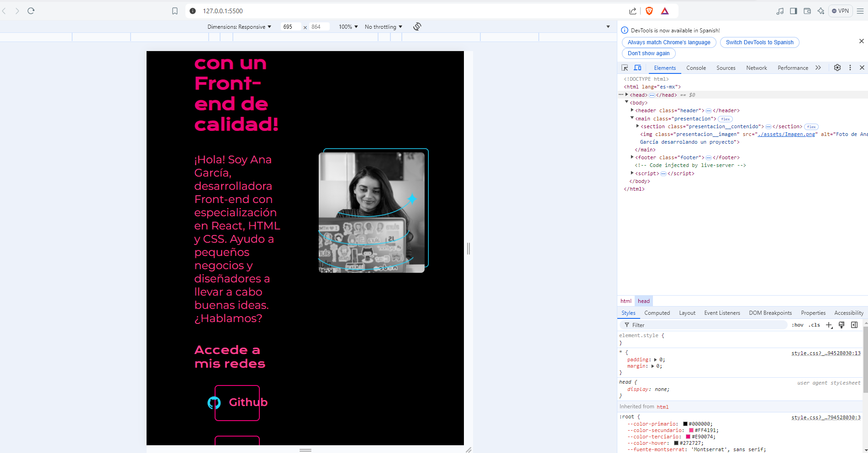Open the Leo AI sparkle icon
The height and width of the screenshot is (453, 868).
(x=821, y=11)
